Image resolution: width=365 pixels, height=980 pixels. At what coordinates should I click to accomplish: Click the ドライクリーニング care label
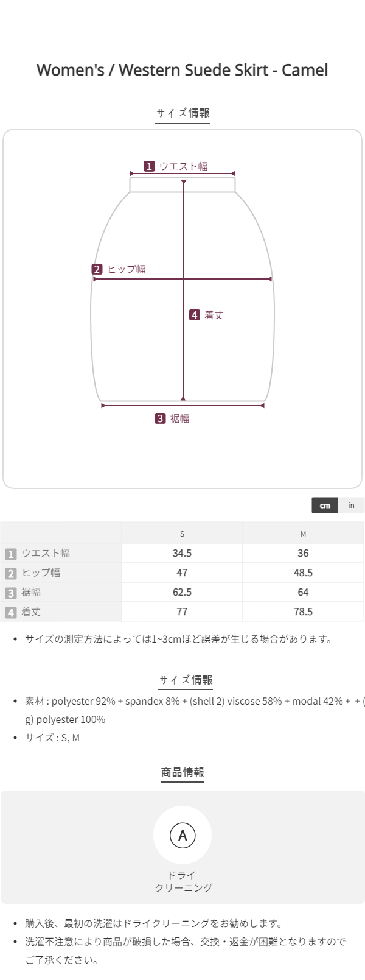point(182,881)
